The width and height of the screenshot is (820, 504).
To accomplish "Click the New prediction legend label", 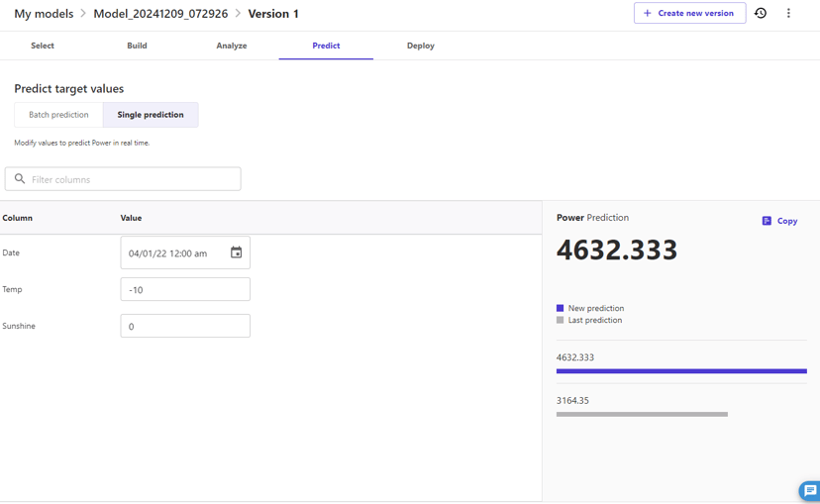I will coord(596,308).
